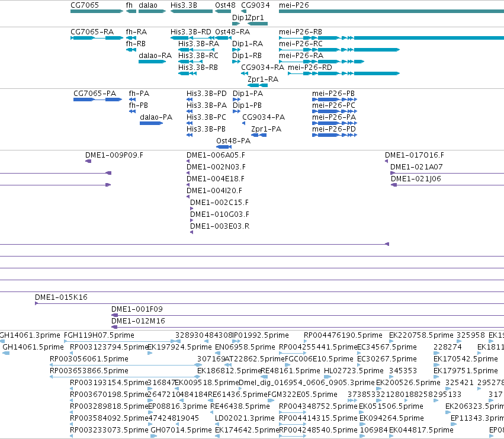This screenshot has width=504, height=439.
Task: Click the CG9034 gene label
Action: pos(255,5)
